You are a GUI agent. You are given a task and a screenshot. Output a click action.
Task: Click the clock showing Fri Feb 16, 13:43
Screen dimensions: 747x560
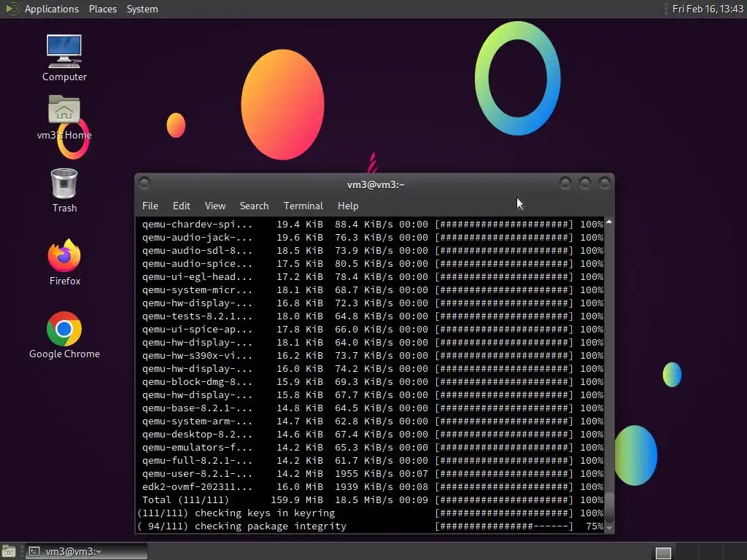[708, 9]
